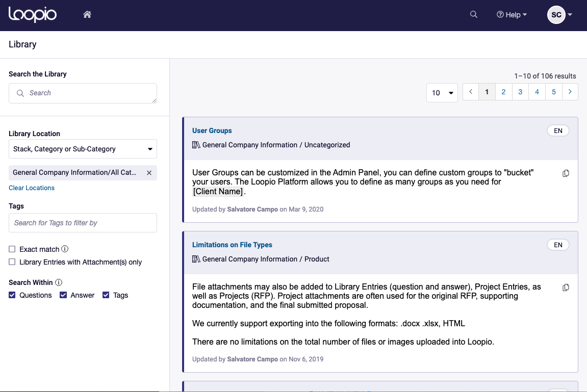Click the [Client Name] placeholder variable
587x392 pixels.
218,192
